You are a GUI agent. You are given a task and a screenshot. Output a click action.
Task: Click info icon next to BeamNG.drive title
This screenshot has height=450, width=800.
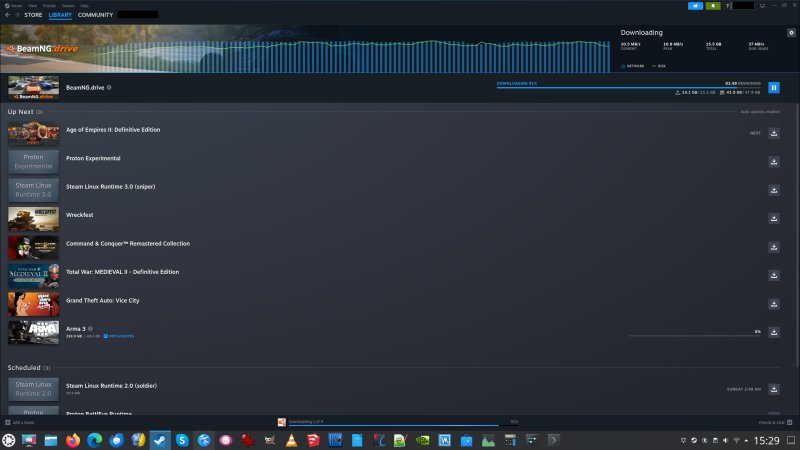pos(109,87)
